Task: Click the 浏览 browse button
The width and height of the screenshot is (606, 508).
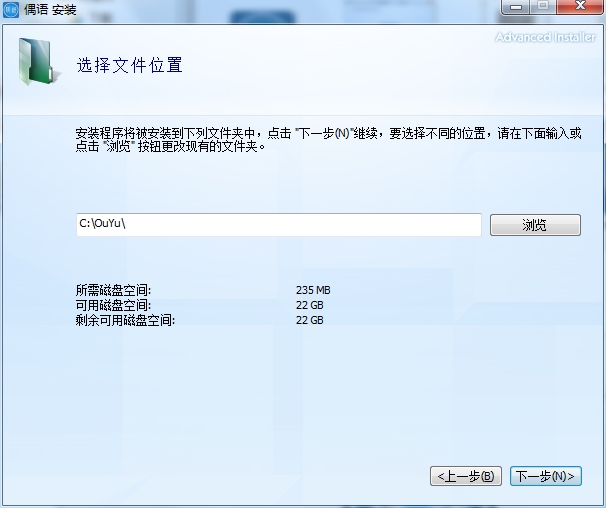Action: click(x=535, y=225)
